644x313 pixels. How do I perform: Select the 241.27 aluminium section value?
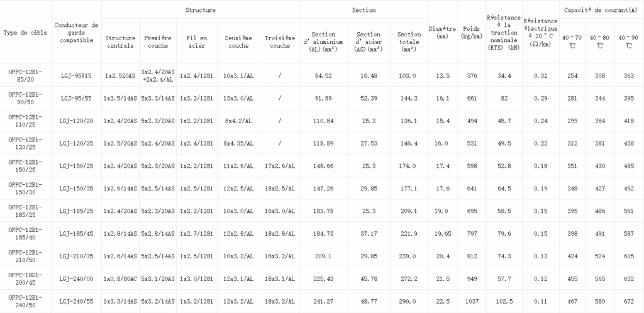[323, 301]
